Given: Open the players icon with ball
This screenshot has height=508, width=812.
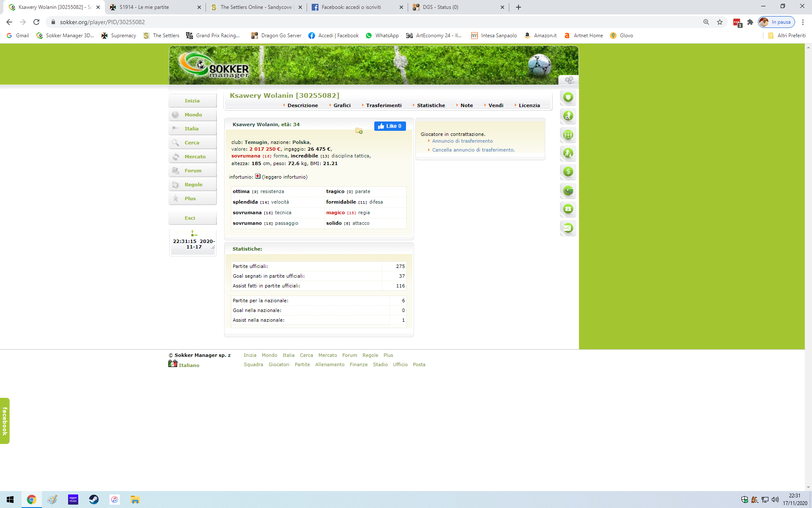Looking at the screenshot, I should pyautogui.click(x=568, y=116).
